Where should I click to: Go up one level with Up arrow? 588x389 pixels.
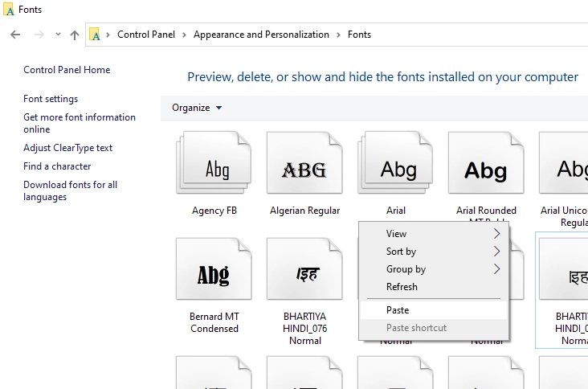(75, 35)
